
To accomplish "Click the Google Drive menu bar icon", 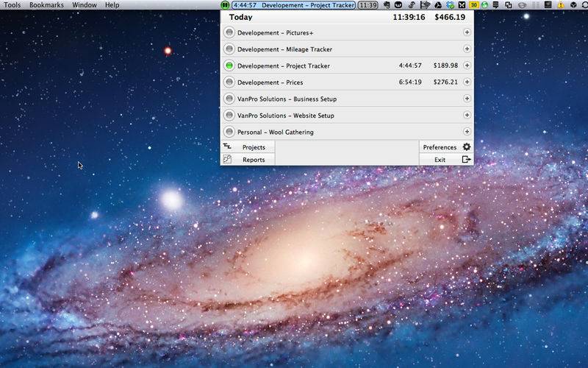I will [438, 5].
